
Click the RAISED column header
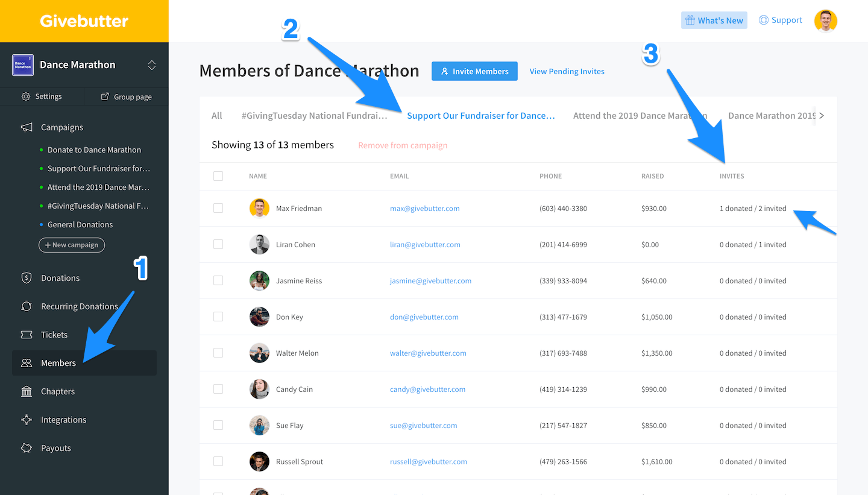(x=652, y=176)
